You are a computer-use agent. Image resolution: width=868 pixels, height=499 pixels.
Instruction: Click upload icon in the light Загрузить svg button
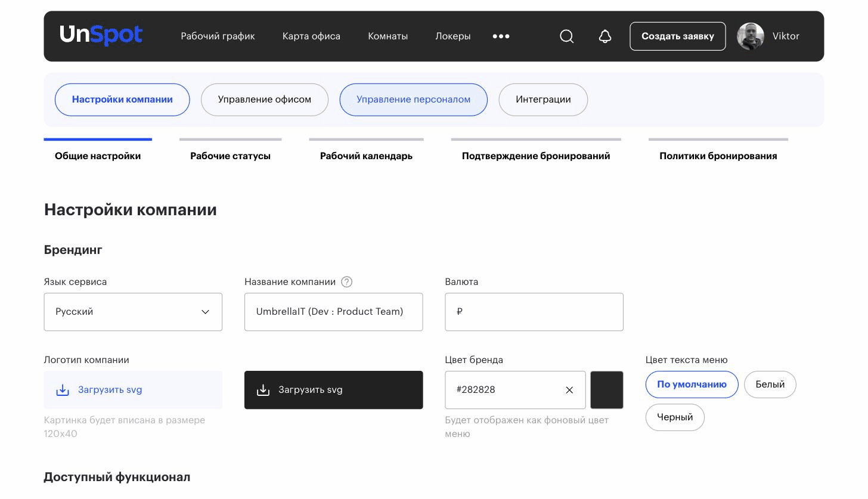tap(63, 390)
